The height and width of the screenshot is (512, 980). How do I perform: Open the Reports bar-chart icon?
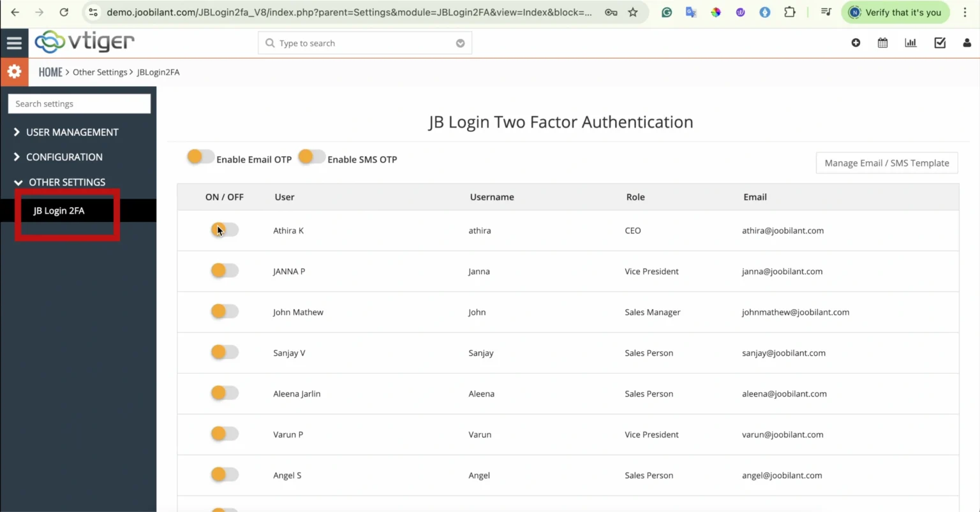coord(910,43)
